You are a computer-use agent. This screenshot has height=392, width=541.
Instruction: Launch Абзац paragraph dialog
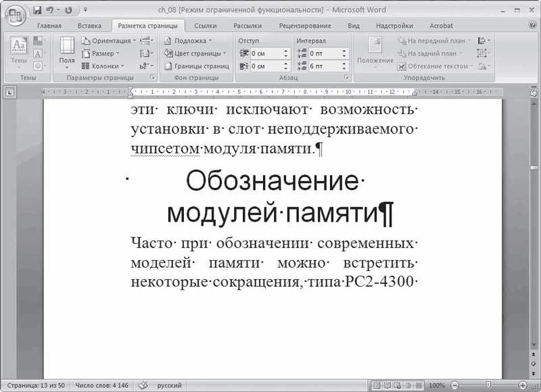tap(346, 78)
